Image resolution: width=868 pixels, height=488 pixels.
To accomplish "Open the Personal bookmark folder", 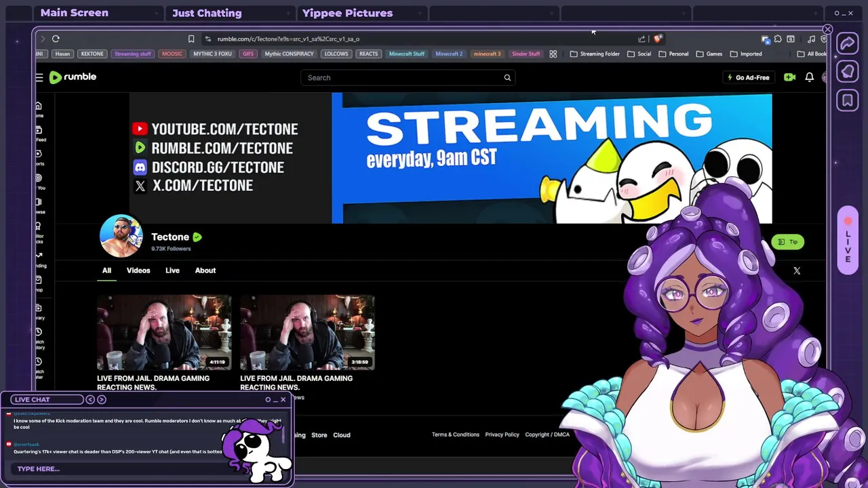I will pyautogui.click(x=673, y=54).
